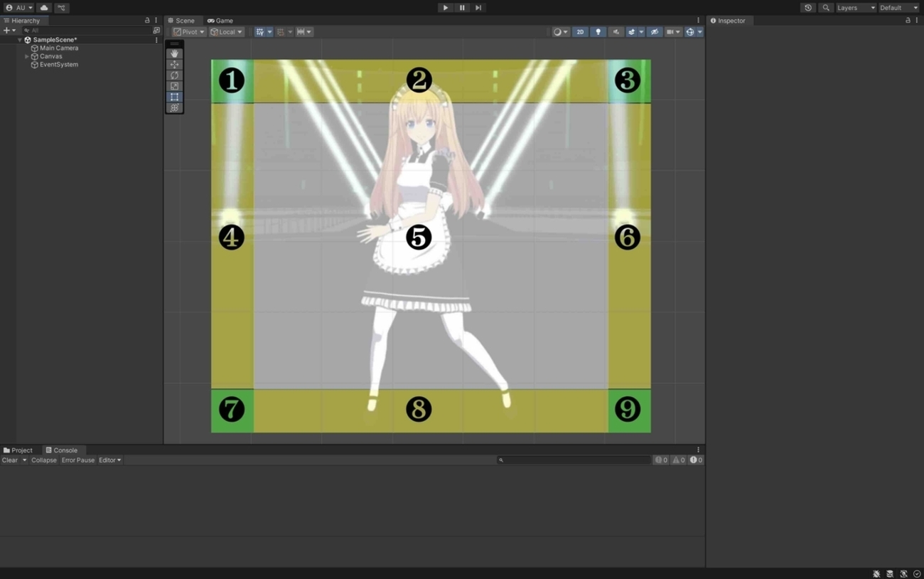The image size is (924, 579).
Task: Select the Hand view tool
Action: click(174, 53)
